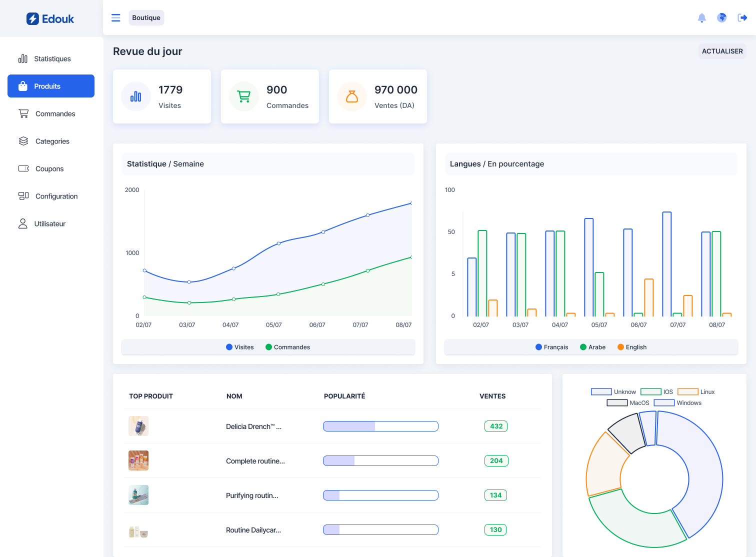Open Categories sidebar item
Viewport: 756px width, 557px height.
(x=52, y=141)
